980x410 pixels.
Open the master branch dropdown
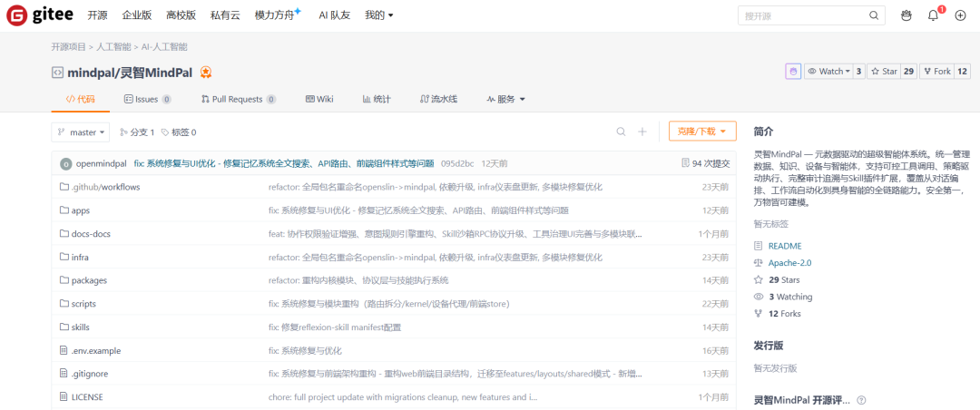pyautogui.click(x=81, y=132)
